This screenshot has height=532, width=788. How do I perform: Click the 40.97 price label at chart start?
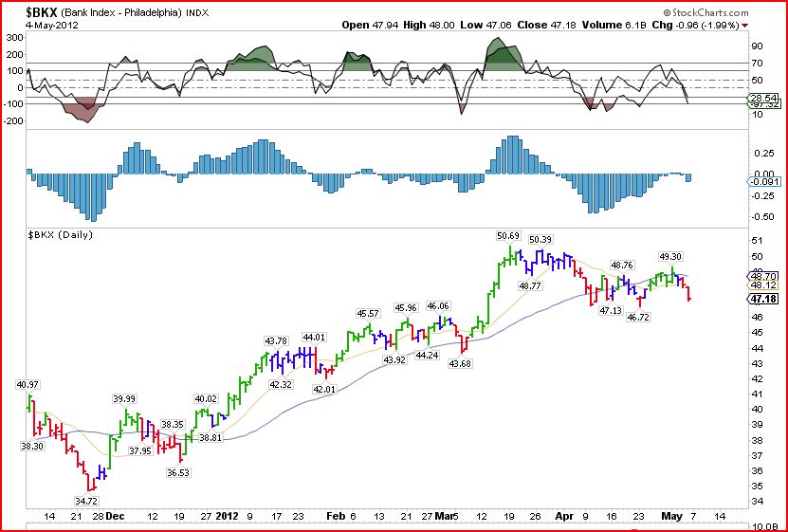click(x=27, y=385)
